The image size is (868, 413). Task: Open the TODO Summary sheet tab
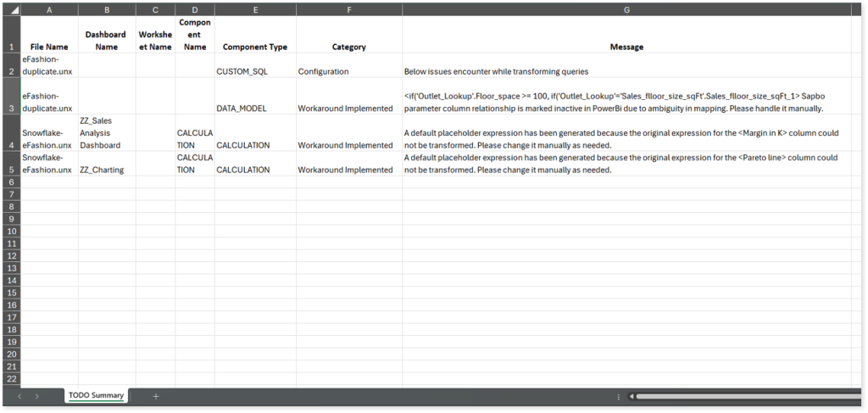click(97, 395)
